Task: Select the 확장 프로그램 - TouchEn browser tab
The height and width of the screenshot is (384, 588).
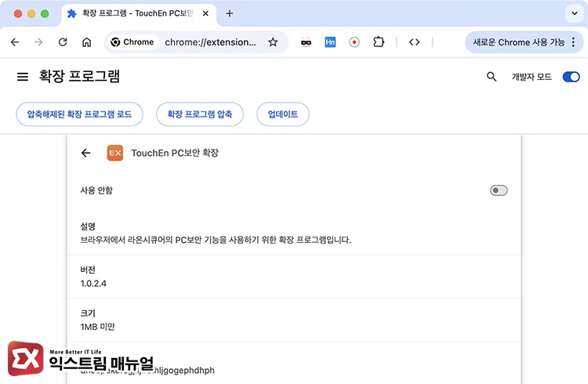Action: click(x=137, y=13)
